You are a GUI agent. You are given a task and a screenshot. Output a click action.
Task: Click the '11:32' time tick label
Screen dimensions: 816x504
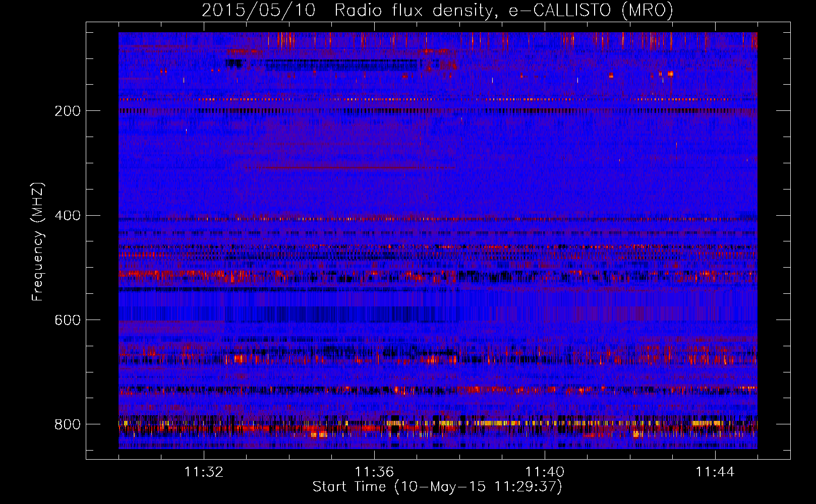pos(204,472)
